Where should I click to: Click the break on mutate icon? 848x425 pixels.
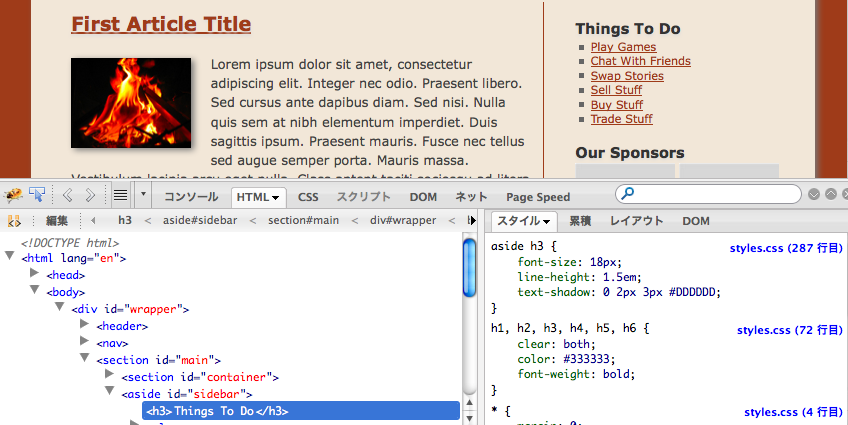click(x=14, y=221)
